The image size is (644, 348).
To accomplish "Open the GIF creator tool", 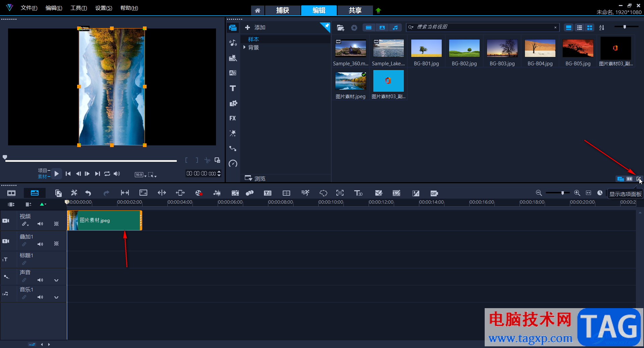I will click(434, 193).
